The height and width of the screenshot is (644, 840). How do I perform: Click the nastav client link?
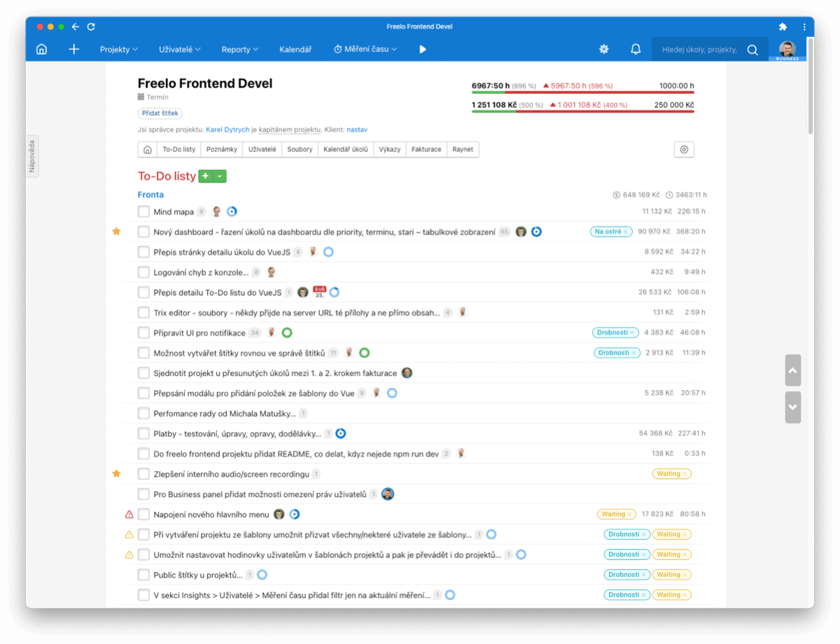[357, 129]
